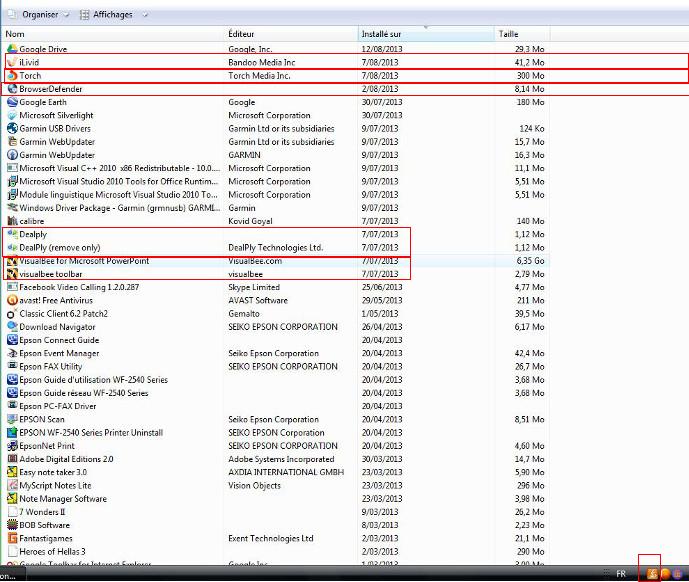Click the FR language indicator in taskbar
The width and height of the screenshot is (689, 582).
click(621, 574)
